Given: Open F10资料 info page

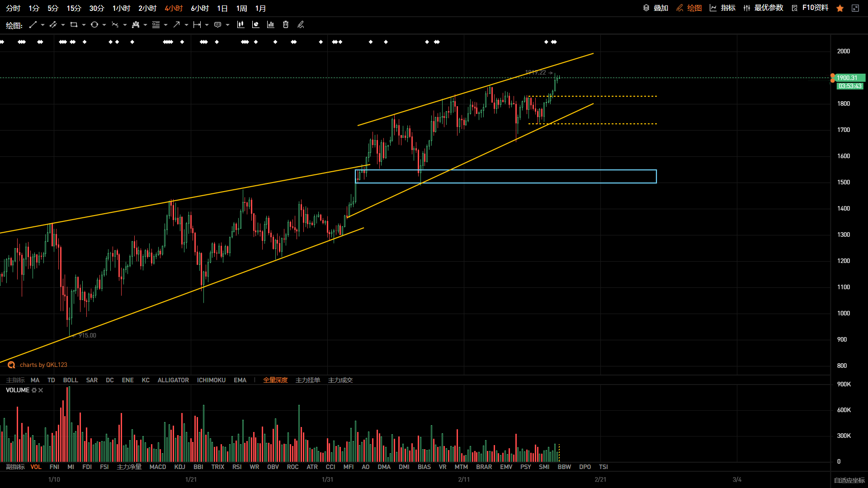Looking at the screenshot, I should click(810, 8).
